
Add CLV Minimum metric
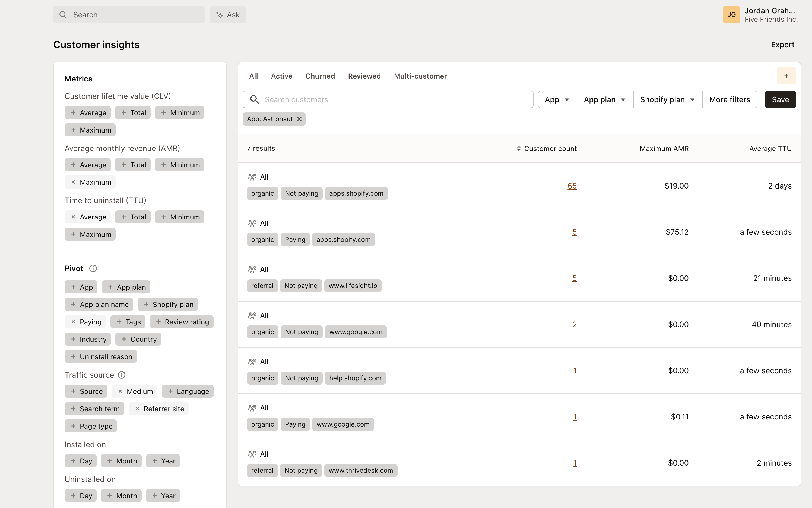click(179, 112)
